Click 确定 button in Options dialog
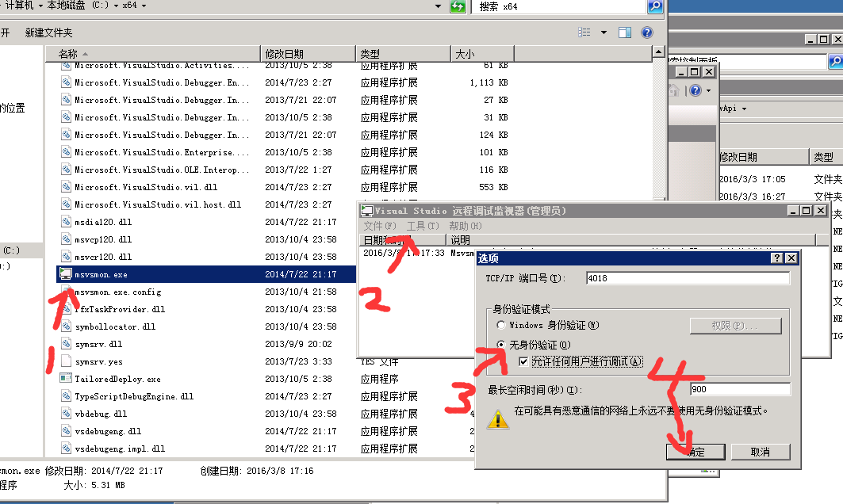The height and width of the screenshot is (504, 843). [695, 452]
